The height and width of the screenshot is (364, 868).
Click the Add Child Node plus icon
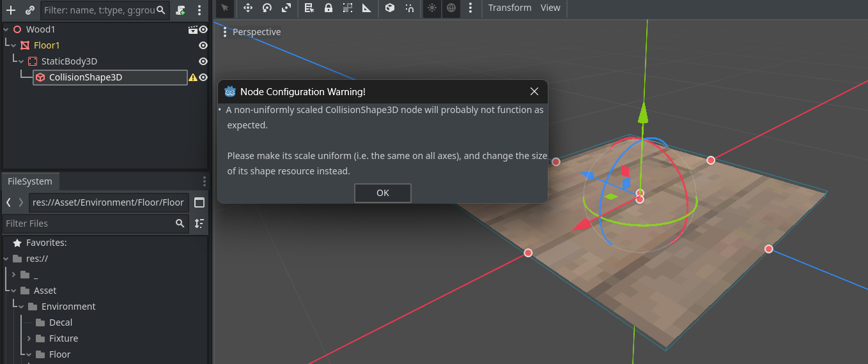(x=11, y=10)
